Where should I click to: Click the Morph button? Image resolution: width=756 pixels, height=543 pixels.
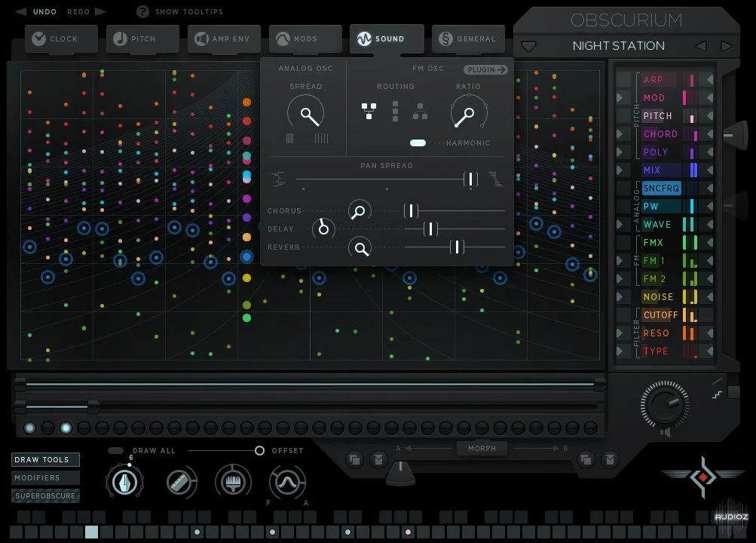(x=482, y=449)
